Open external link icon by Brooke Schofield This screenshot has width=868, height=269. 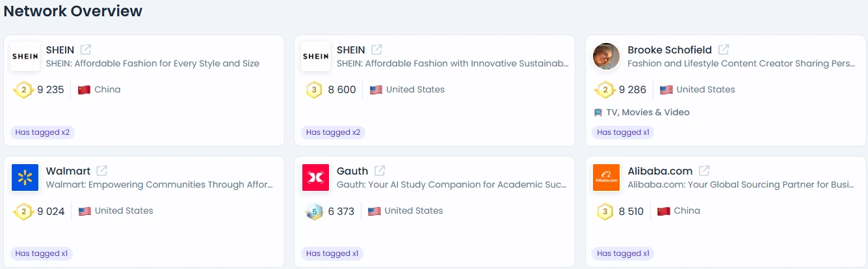tap(724, 50)
